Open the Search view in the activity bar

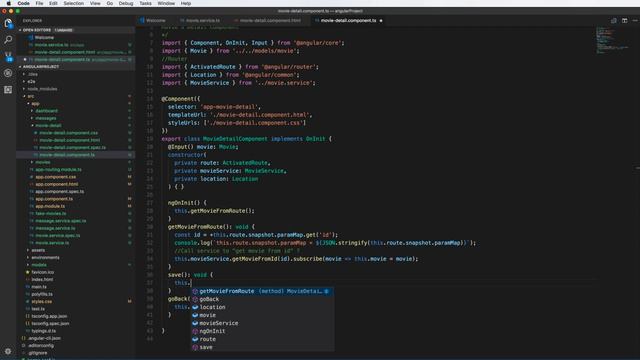pos(8,40)
